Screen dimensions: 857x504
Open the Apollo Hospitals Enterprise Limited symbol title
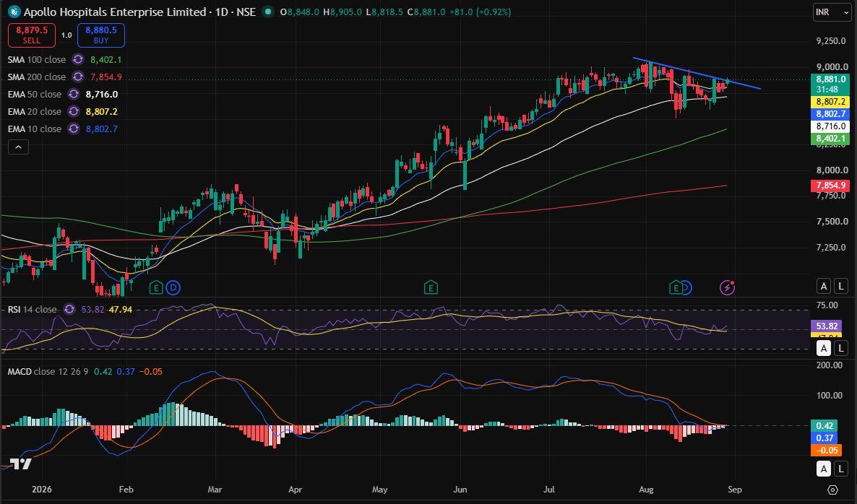pos(115,12)
